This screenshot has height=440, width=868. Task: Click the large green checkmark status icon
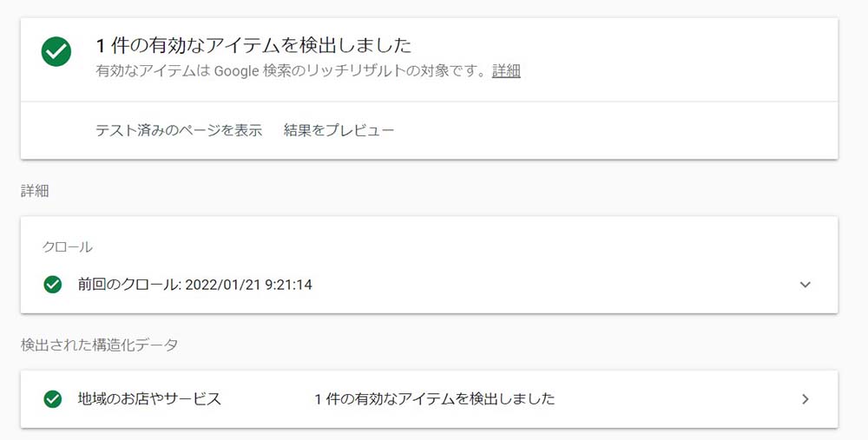pyautogui.click(x=56, y=52)
